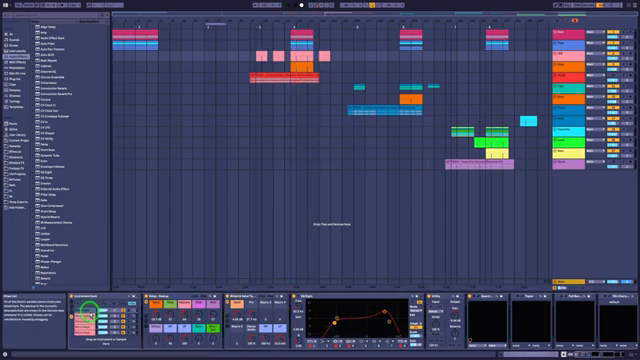
Task: Open the Instruments browser category
Action: (x=18, y=51)
